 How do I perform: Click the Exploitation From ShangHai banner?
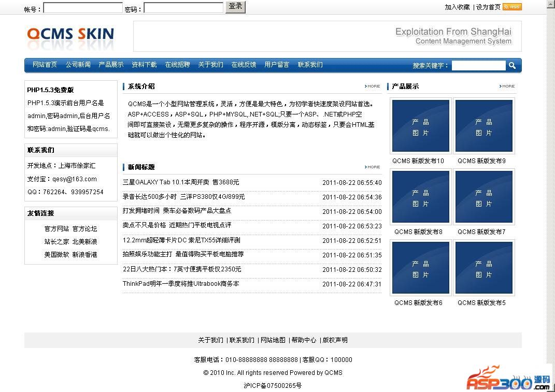pos(328,36)
